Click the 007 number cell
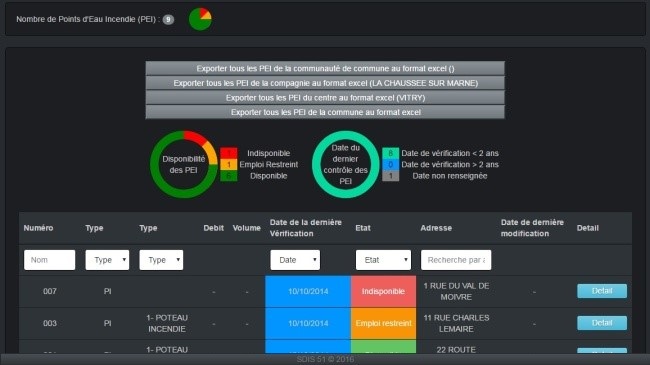The width and height of the screenshot is (650, 365). [x=50, y=291]
